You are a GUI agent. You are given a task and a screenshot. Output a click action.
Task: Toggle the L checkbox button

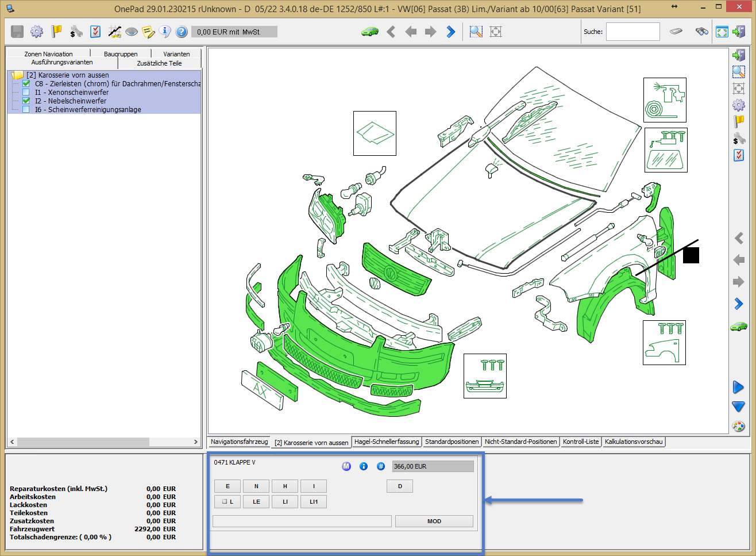point(227,501)
